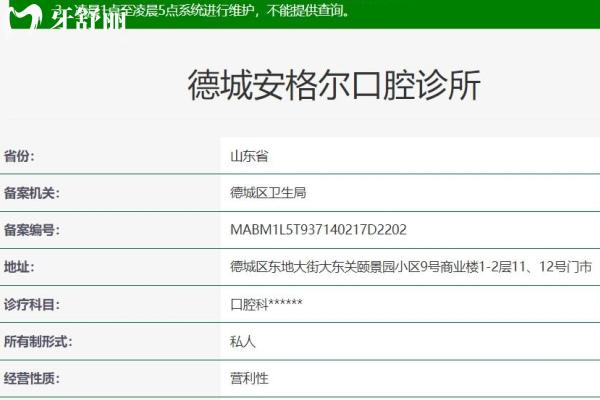Click the 省份 label

click(x=19, y=156)
